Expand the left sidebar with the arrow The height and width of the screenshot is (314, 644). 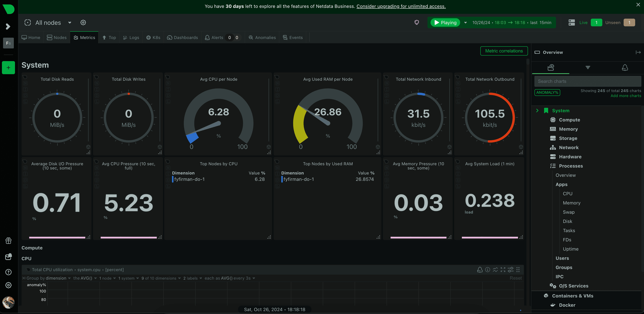(8, 27)
